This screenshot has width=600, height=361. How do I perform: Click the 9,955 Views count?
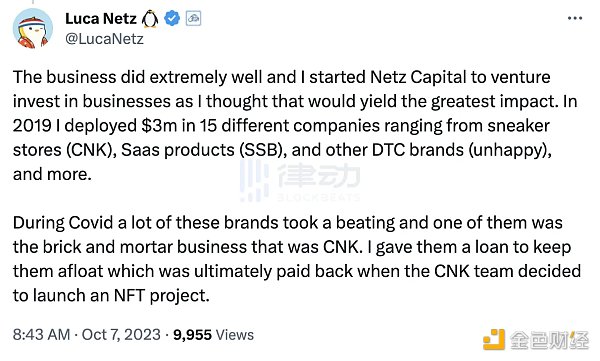[213, 335]
